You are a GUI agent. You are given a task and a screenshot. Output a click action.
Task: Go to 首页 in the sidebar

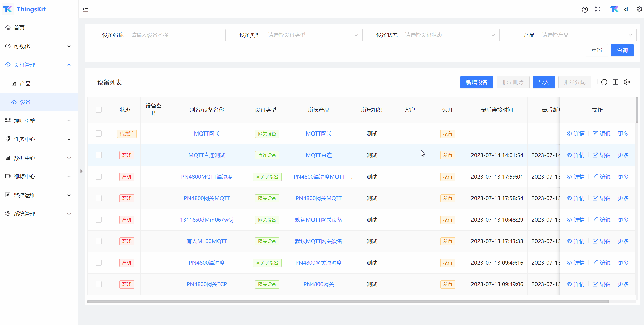click(x=19, y=28)
